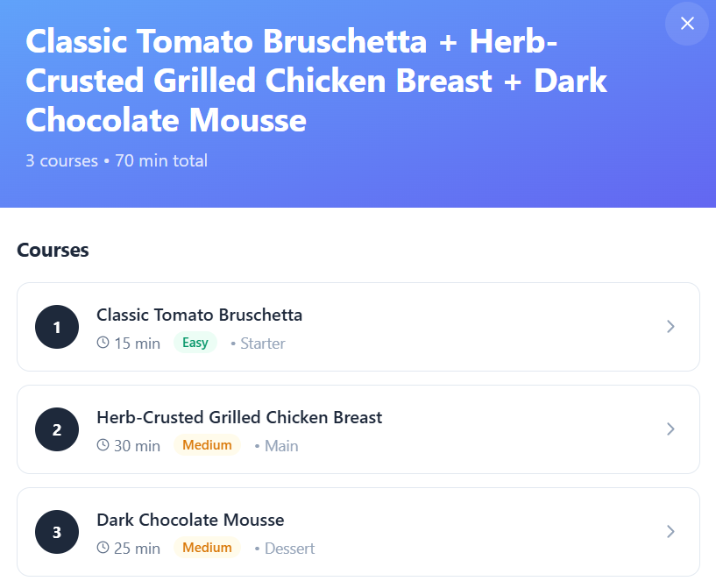Click the clock icon beside 15 min
This screenshot has height=588, width=716.
(103, 343)
